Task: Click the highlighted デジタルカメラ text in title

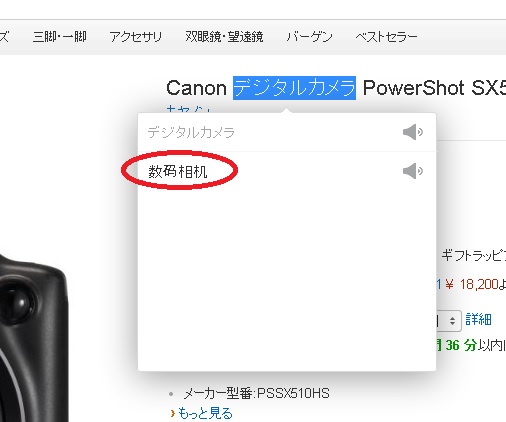Action: pyautogui.click(x=294, y=88)
